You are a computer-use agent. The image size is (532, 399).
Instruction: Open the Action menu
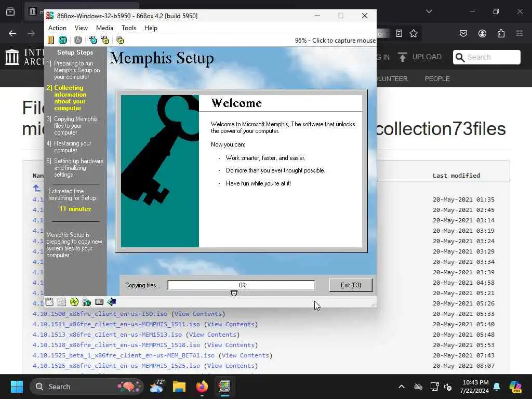[57, 28]
